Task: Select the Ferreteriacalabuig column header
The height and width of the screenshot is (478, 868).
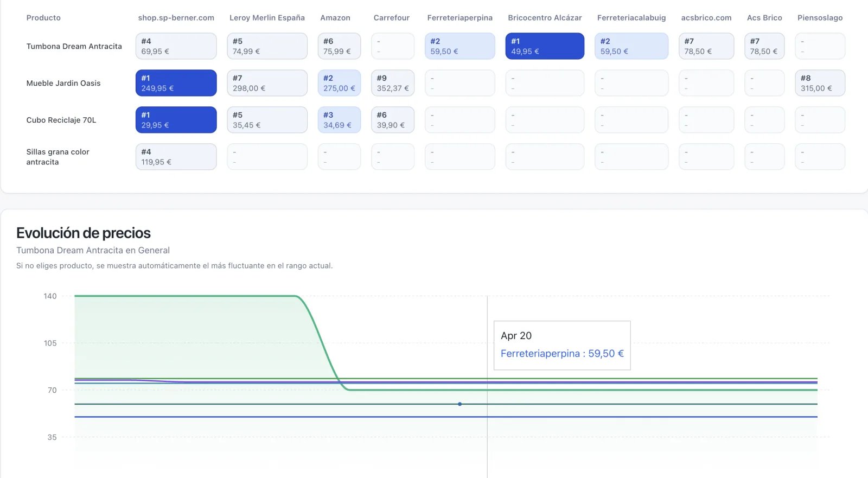Action: pyautogui.click(x=631, y=18)
